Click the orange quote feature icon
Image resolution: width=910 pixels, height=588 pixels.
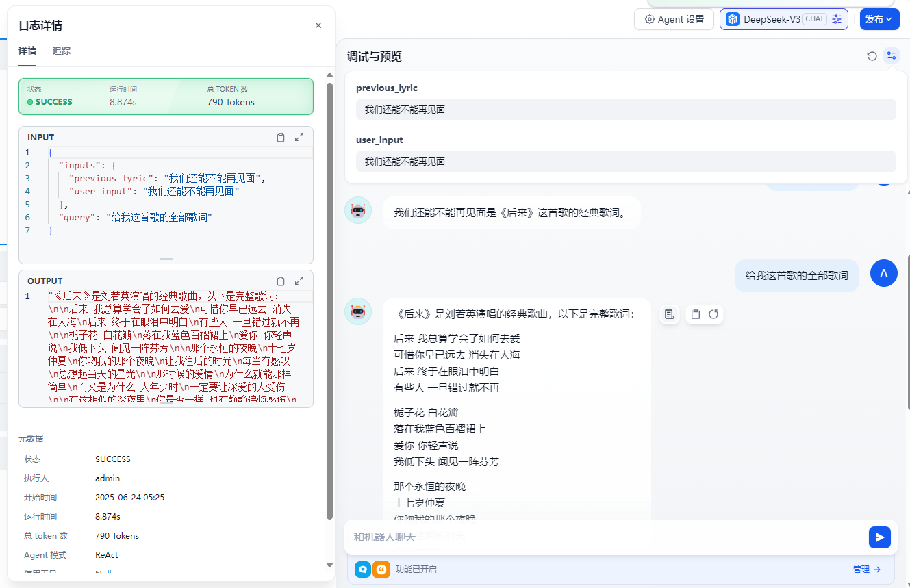coord(381,570)
